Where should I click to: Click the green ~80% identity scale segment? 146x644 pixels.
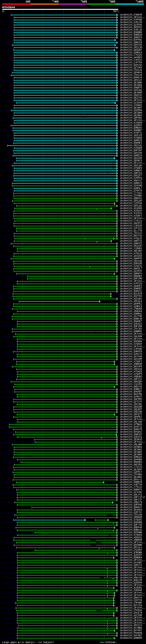tap(101, 4)
